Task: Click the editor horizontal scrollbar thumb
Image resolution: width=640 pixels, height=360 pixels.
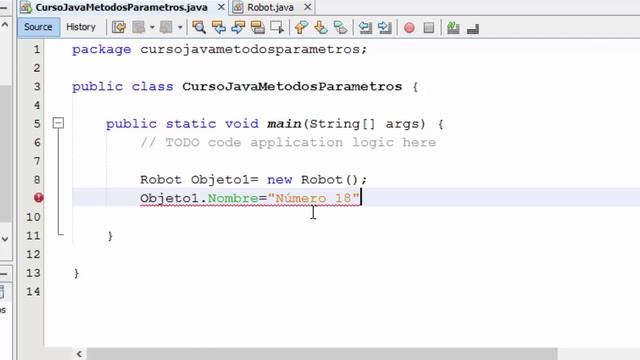Action: [322, 353]
